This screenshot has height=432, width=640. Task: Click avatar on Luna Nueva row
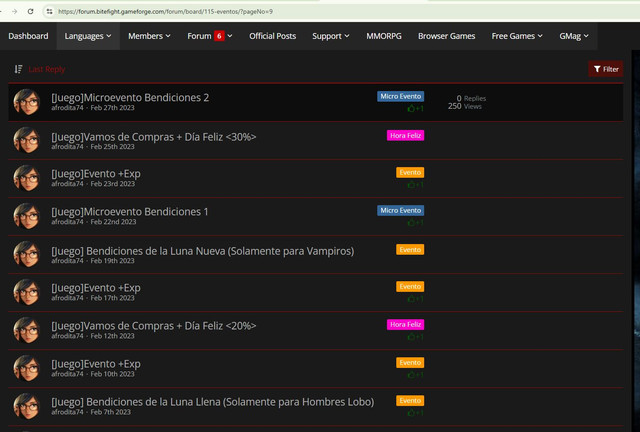[x=27, y=254]
